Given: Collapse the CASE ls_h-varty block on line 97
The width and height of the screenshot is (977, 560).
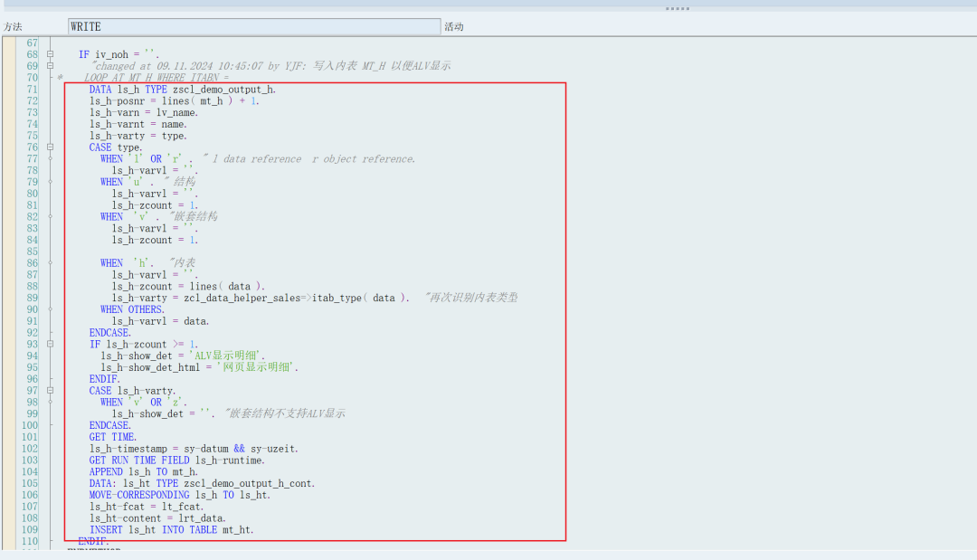Looking at the screenshot, I should 51,391.
